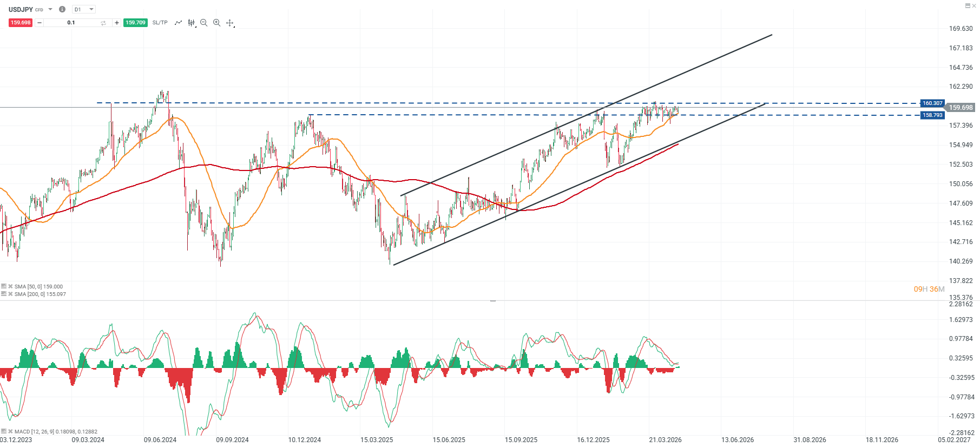This screenshot has width=980, height=447.
Task: Zoom in the chart with magnifier plus
Action: click(x=217, y=23)
